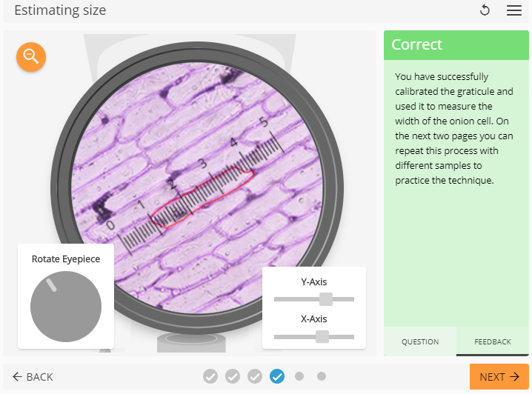Viewport: 532px width, 394px height.
Task: Click the graticule number 0 marking
Action: (110, 225)
